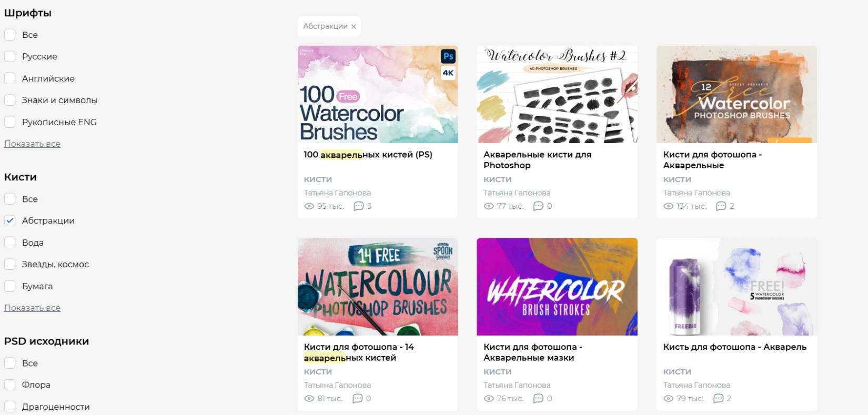Open the 100 акварельных кистей (PS) title
The height and width of the screenshot is (415, 868).
pyautogui.click(x=368, y=155)
